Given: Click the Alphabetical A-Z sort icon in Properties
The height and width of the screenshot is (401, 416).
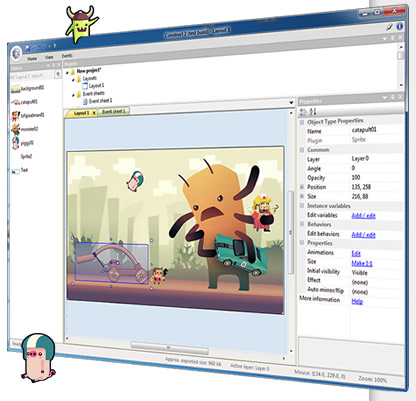Looking at the screenshot, I should [x=313, y=111].
